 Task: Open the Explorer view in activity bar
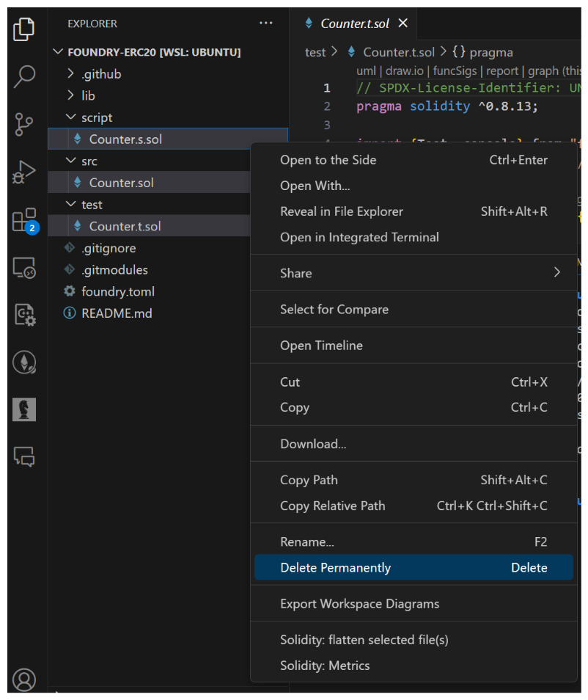click(24, 29)
